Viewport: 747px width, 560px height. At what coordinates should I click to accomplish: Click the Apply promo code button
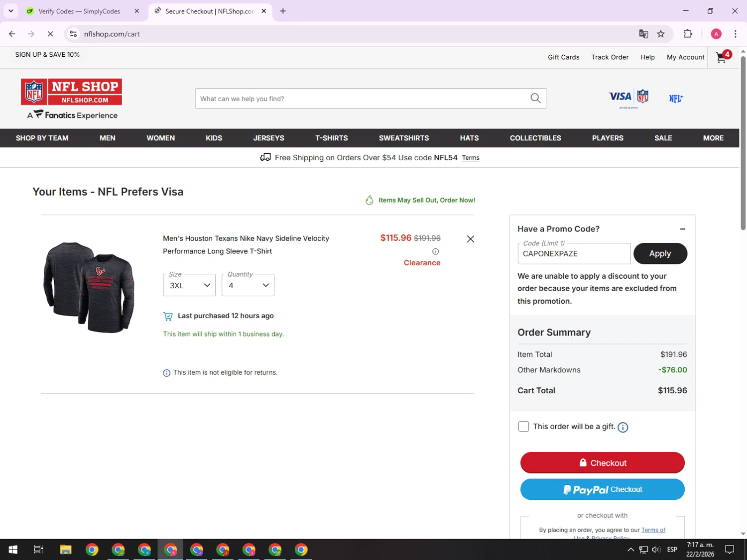[660, 254]
